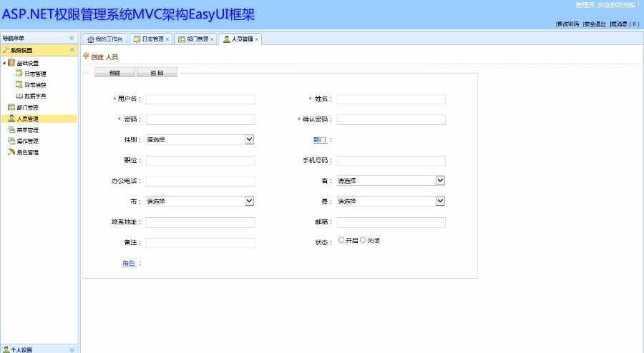This screenshot has width=644, height=353.
Task: Open 异常捕获 in the sidebar
Action: pos(35,85)
